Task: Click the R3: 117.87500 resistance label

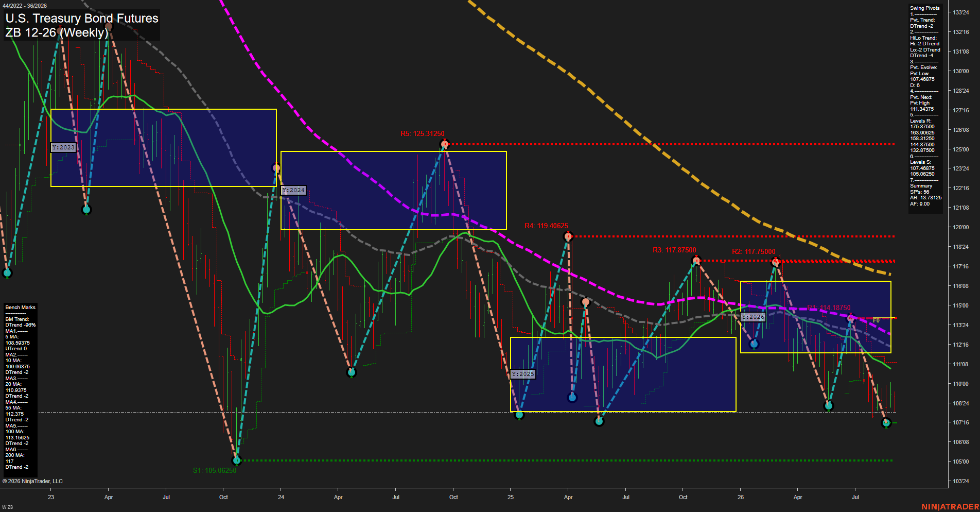Action: (x=674, y=250)
